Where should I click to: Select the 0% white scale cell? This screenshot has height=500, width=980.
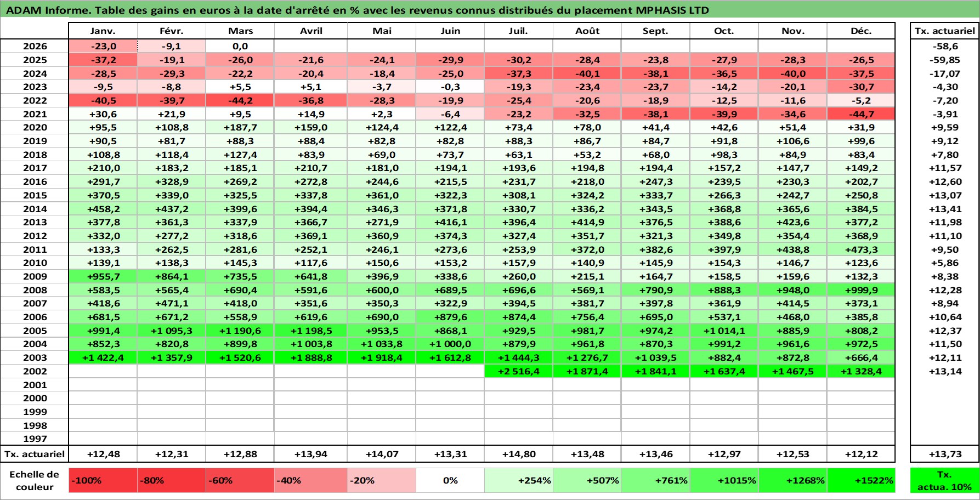pyautogui.click(x=450, y=480)
